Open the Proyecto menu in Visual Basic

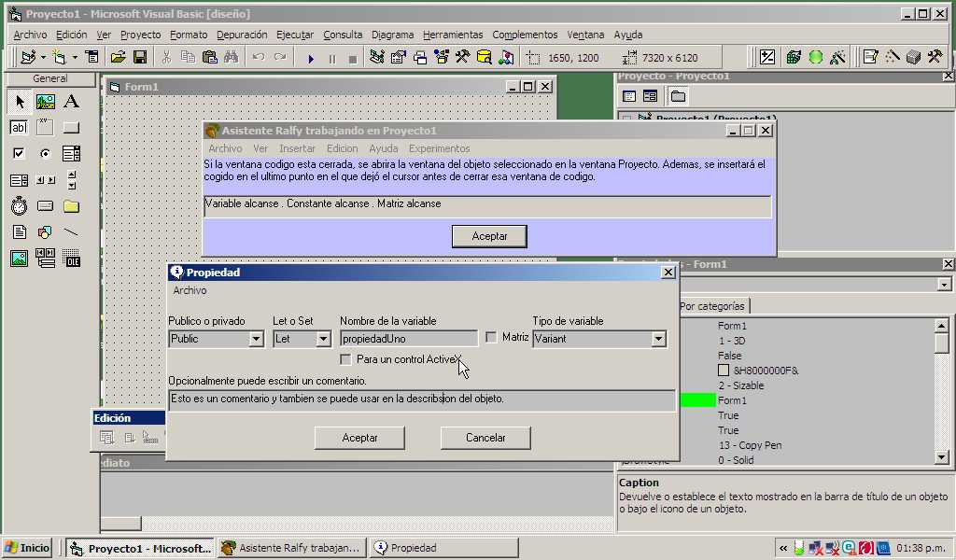(140, 35)
